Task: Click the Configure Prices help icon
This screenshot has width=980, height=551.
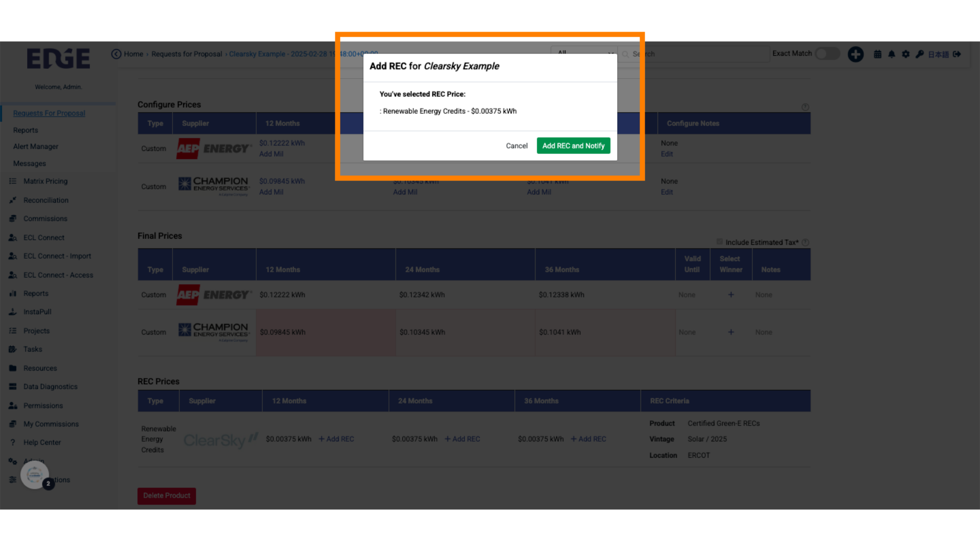Action: tap(805, 107)
